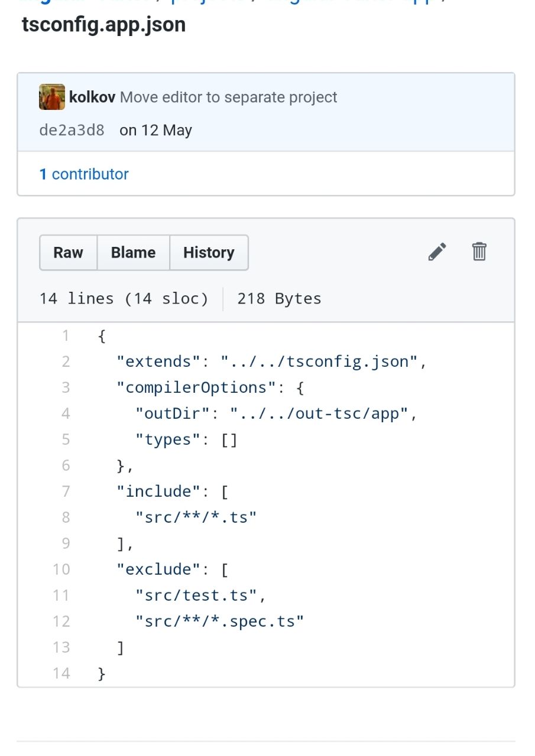
Task: Open the file History
Action: tap(209, 253)
